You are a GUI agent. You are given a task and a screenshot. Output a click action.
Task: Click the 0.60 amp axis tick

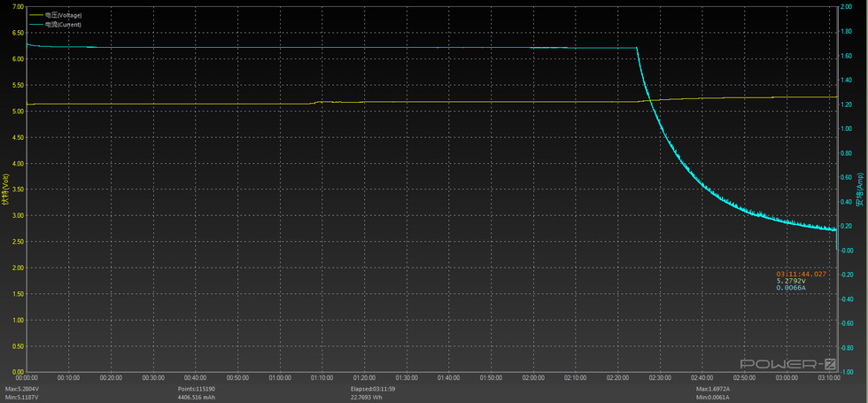point(846,177)
